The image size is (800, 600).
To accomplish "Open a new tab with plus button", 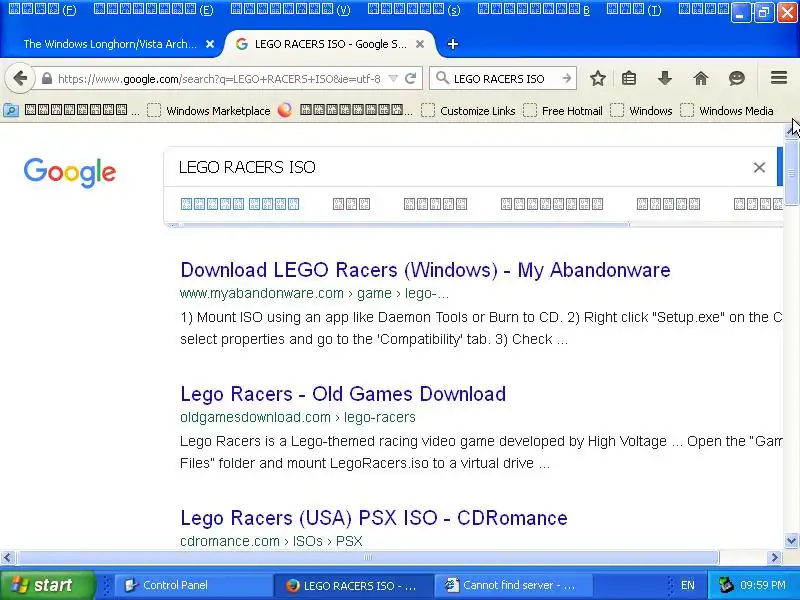I will [x=453, y=44].
